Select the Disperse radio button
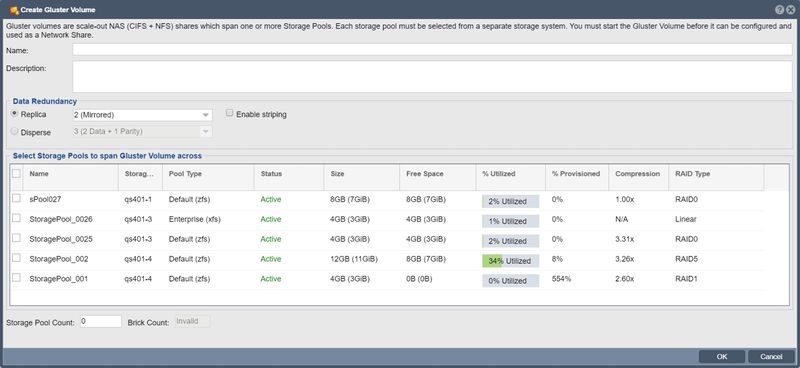This screenshot has width=800, height=368. tap(14, 131)
